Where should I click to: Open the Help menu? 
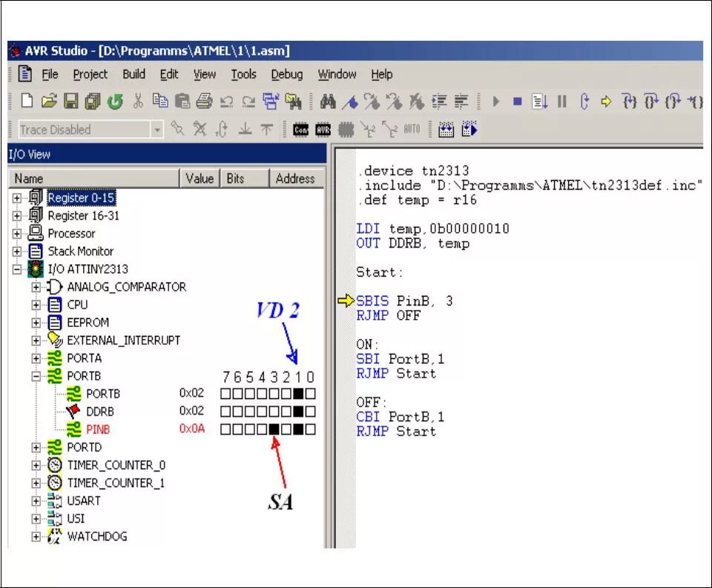point(382,74)
